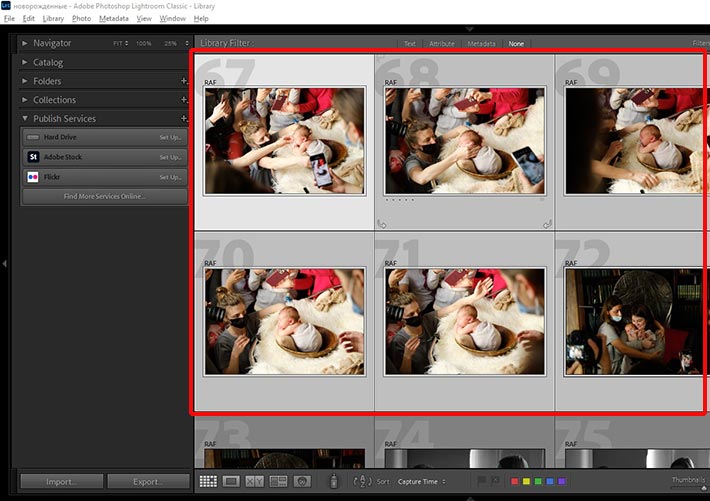Open People view icon in toolbar
Screen dimensions: 710x501
click(x=302, y=481)
